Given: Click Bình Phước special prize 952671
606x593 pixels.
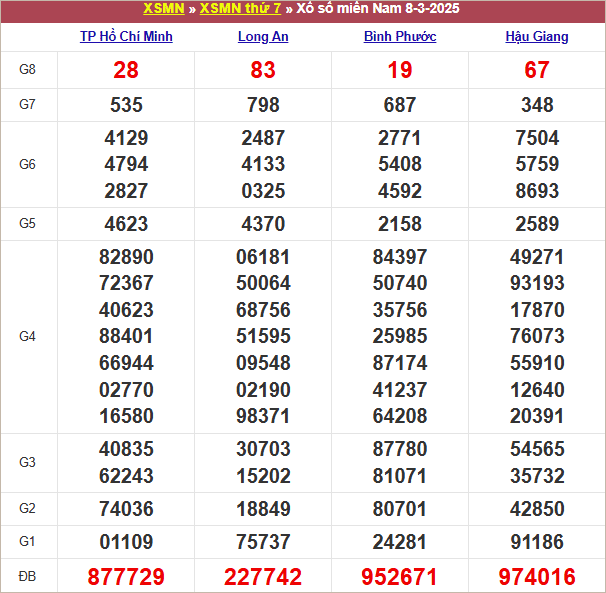Looking at the screenshot, I should click(400, 577).
